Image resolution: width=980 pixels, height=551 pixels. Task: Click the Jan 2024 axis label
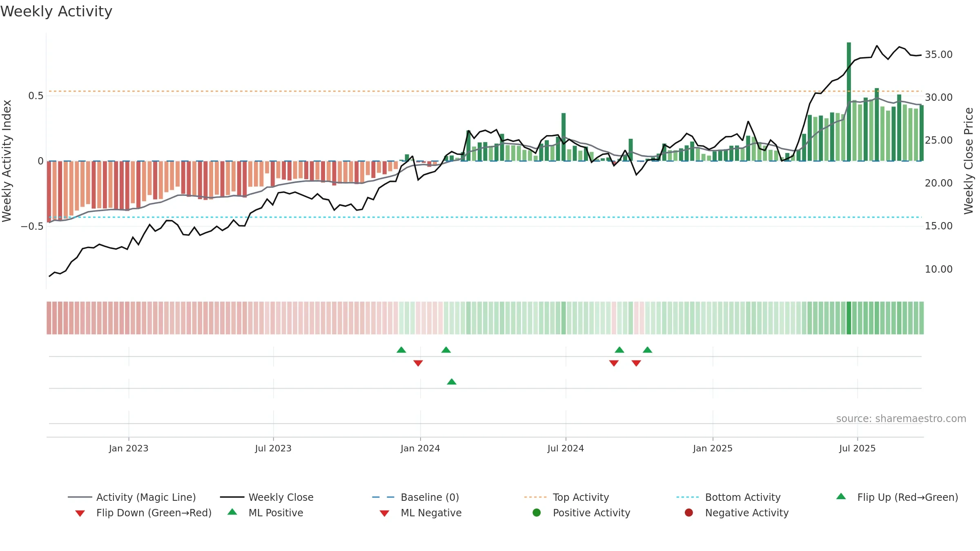(x=420, y=448)
